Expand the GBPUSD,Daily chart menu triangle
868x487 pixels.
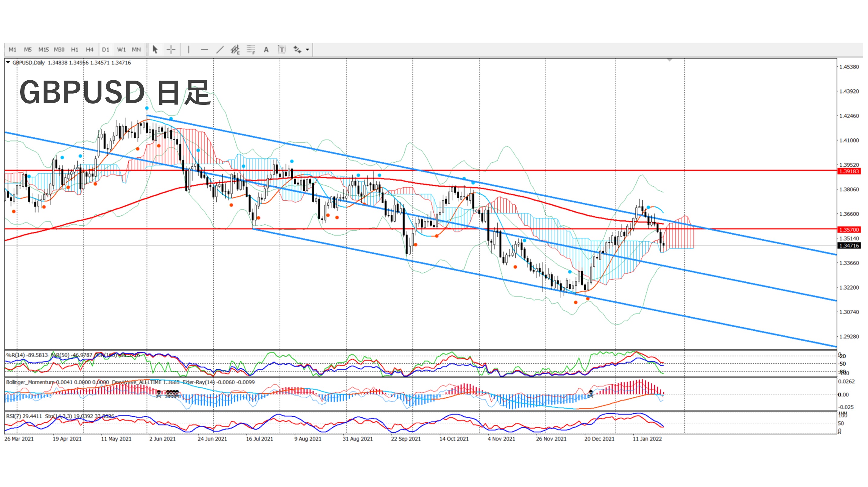click(x=8, y=62)
